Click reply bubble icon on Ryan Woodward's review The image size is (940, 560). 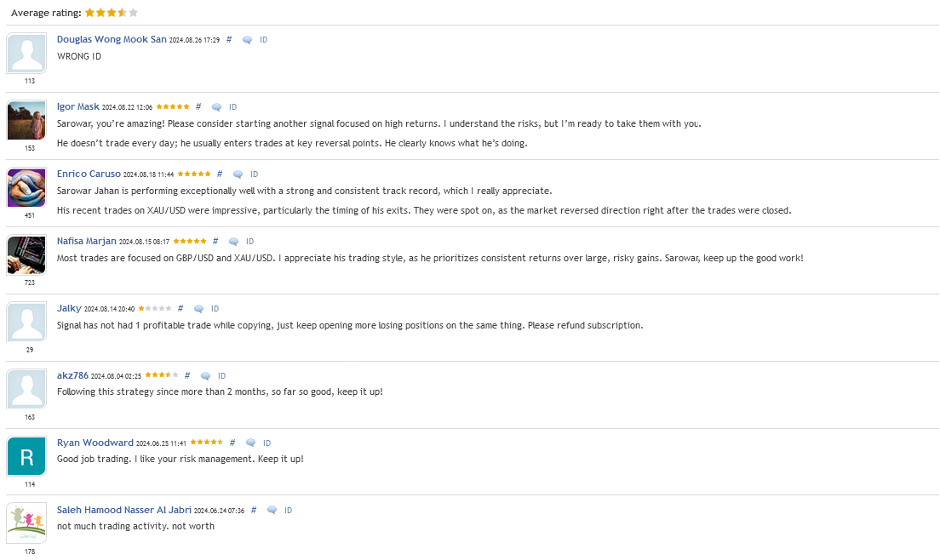(x=250, y=443)
